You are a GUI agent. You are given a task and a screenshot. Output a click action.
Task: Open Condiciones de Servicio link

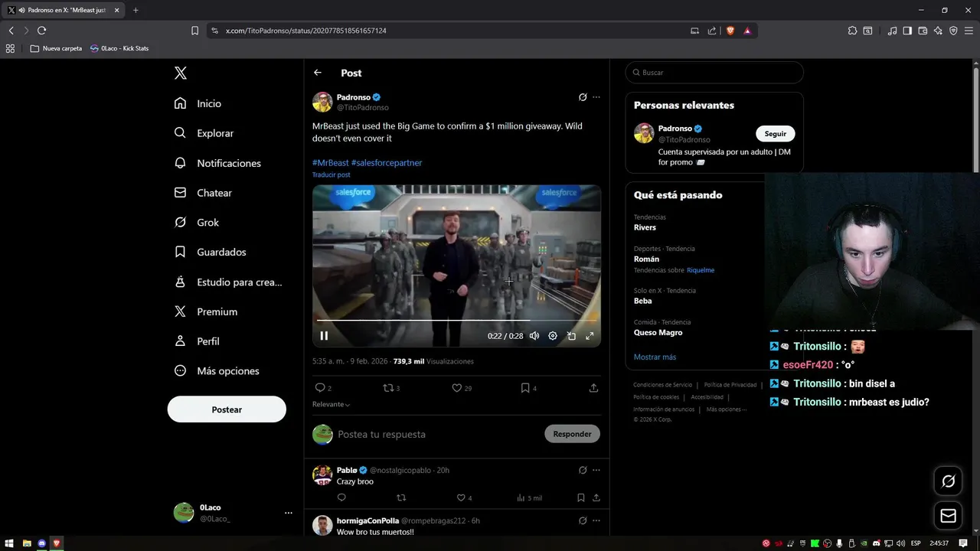coord(662,385)
